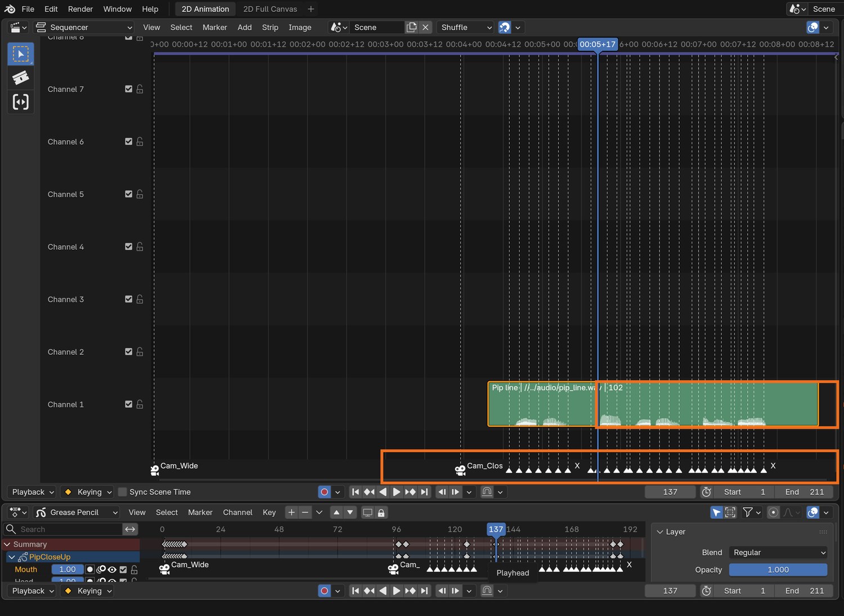
Task: Click auto-keying record button in Sequencer footer
Action: click(x=324, y=492)
